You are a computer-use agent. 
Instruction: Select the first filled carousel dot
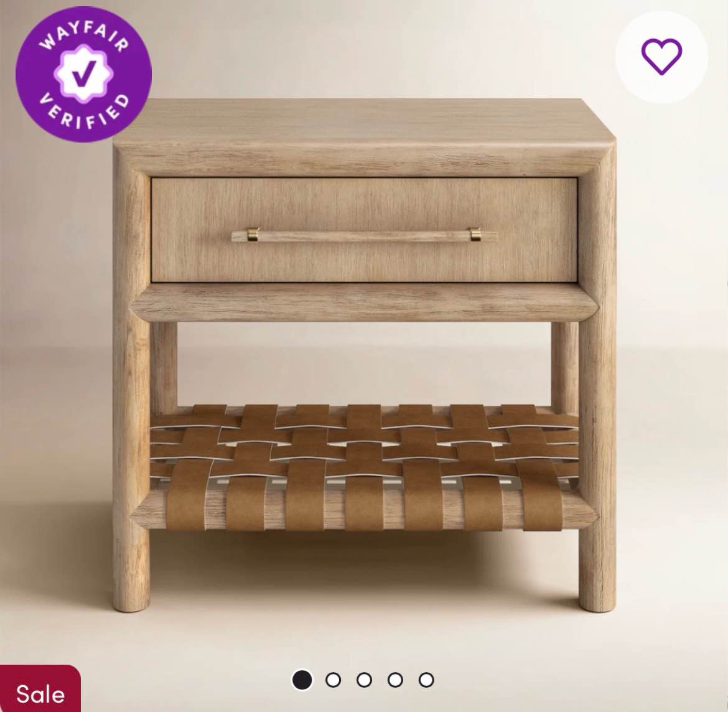302,680
